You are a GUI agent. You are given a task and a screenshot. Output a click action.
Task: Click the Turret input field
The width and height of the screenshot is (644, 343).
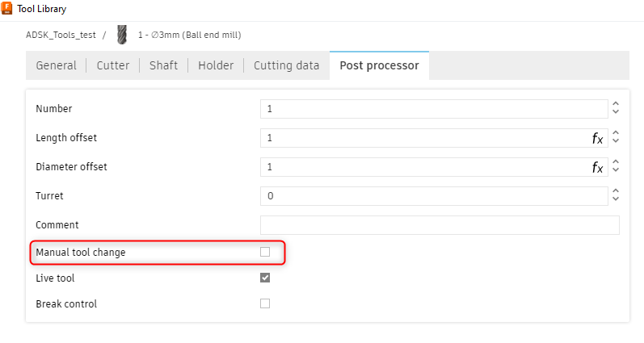point(434,195)
